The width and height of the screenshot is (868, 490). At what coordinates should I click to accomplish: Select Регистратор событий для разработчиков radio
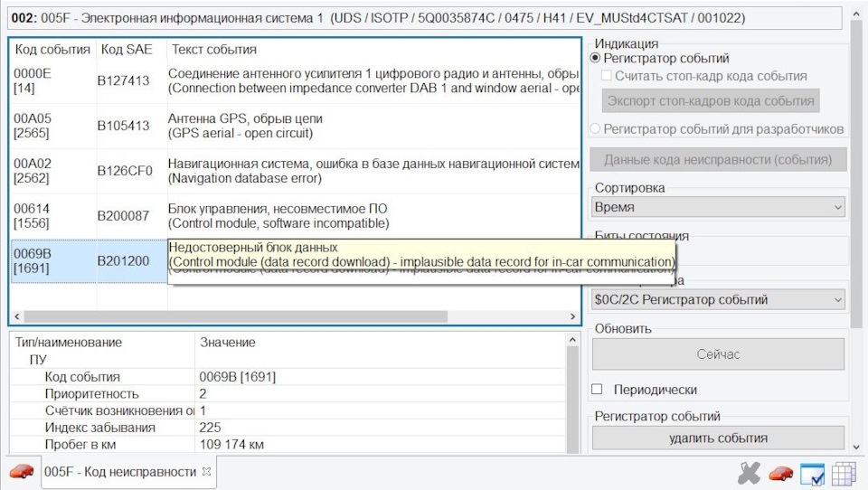(x=595, y=128)
